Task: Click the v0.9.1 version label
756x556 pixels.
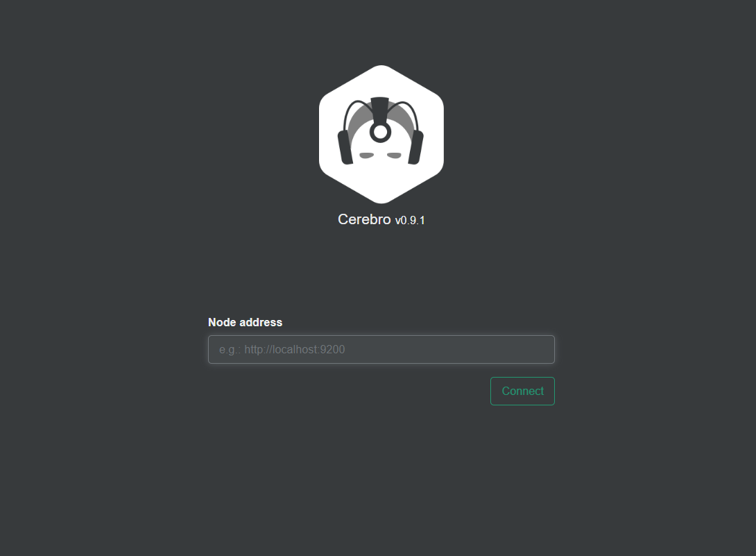Action: tap(410, 221)
